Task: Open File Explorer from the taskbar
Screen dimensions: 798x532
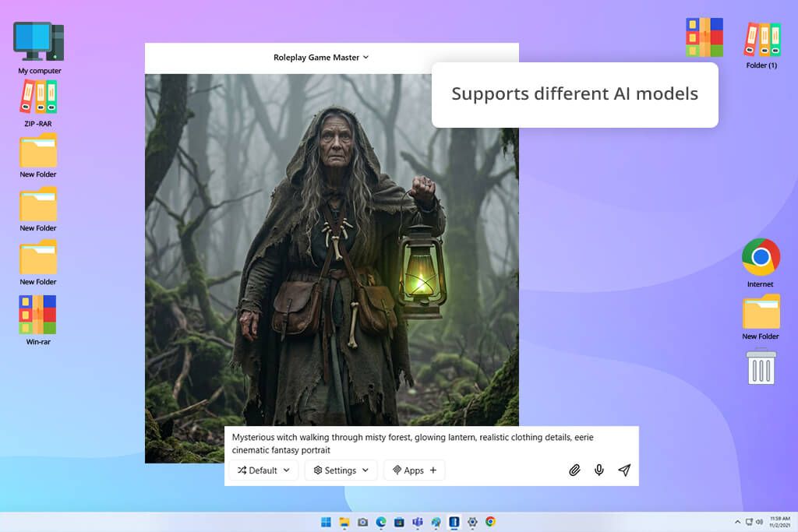Action: coord(344,522)
